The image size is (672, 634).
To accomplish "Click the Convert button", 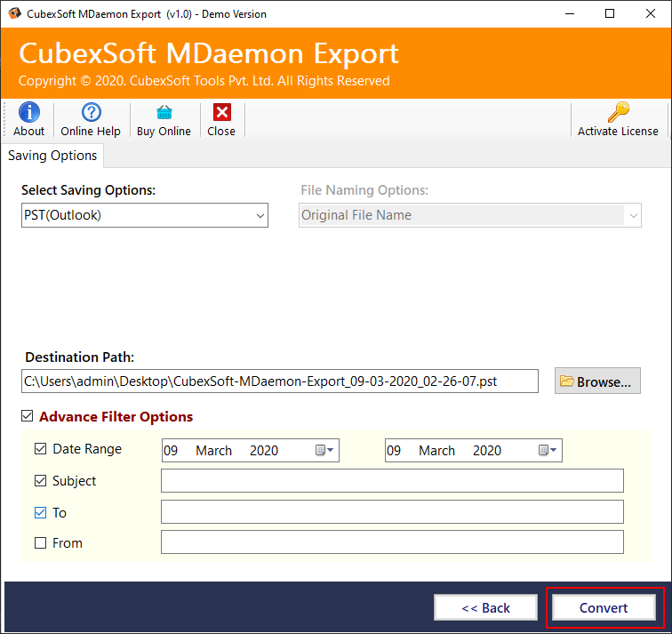I will (604, 608).
